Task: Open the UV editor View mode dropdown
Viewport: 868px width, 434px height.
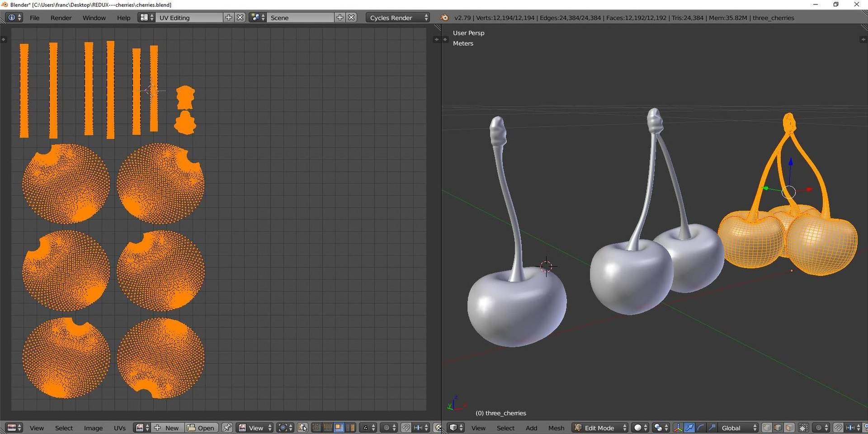Action: (255, 428)
